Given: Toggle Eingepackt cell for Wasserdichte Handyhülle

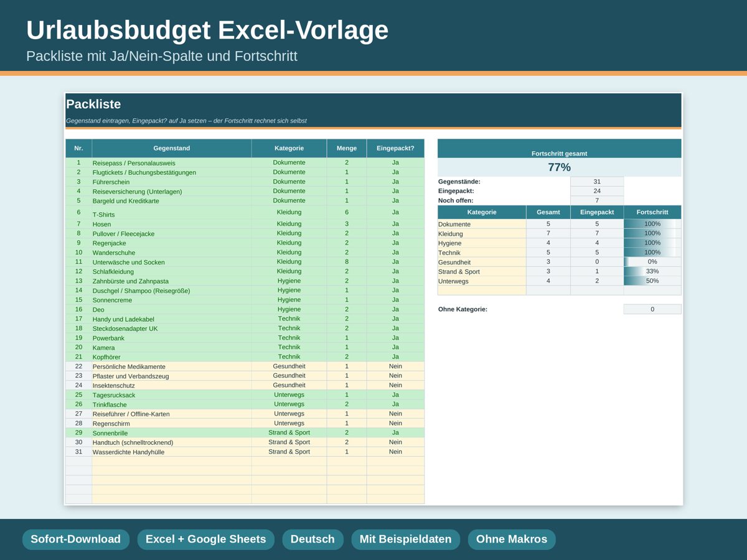Looking at the screenshot, I should pos(395,452).
